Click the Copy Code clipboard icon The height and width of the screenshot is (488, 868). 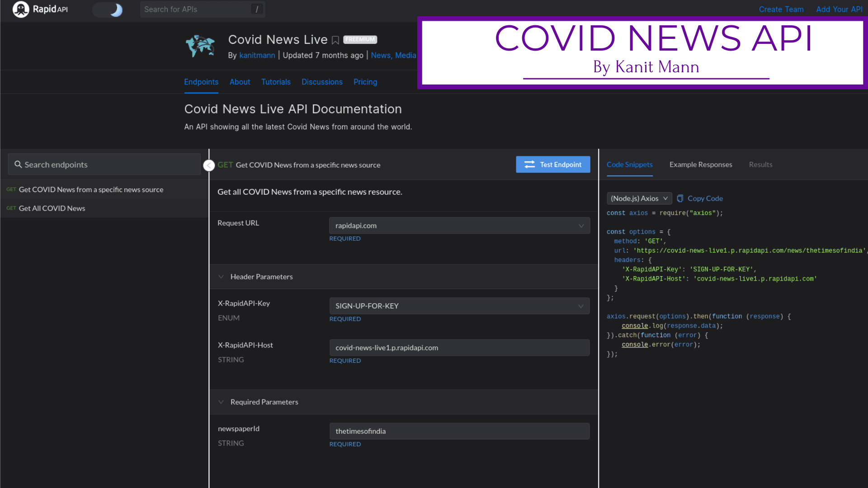pos(680,198)
